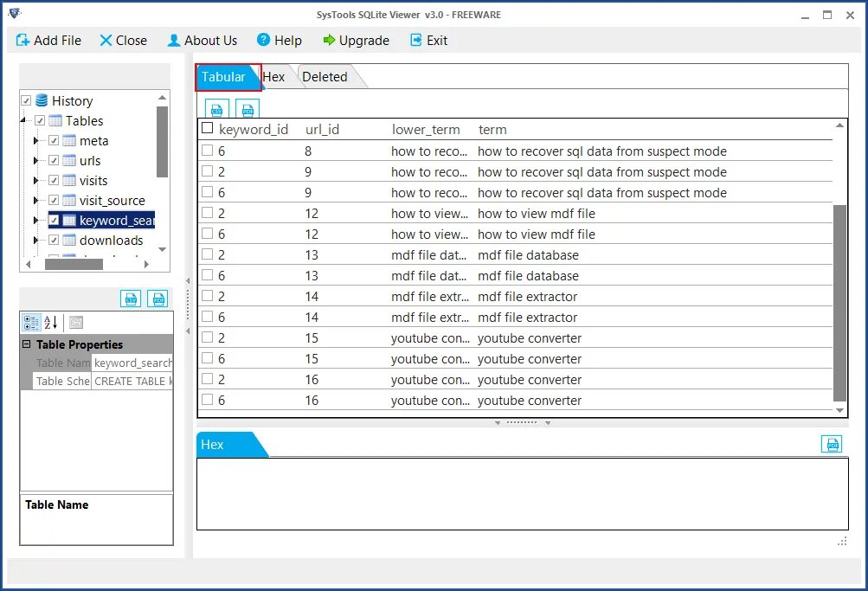Open the About Us dialog
The width and height of the screenshot is (868, 591).
point(202,41)
